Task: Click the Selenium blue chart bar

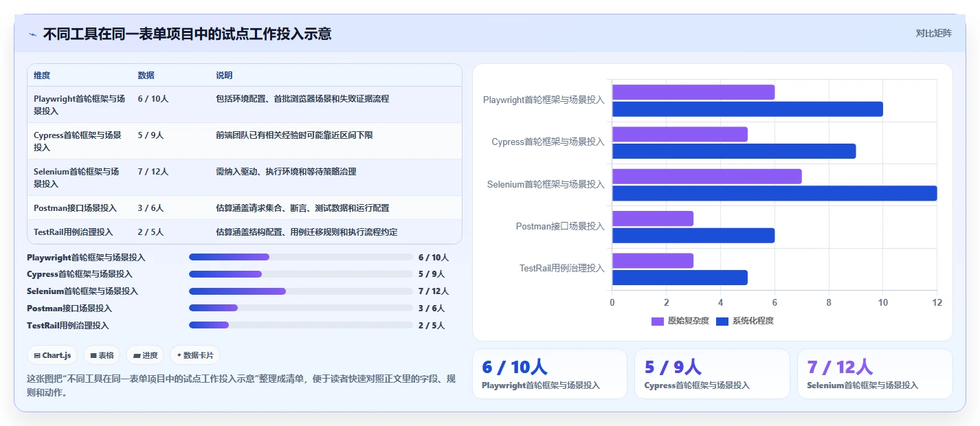Action: [775, 193]
